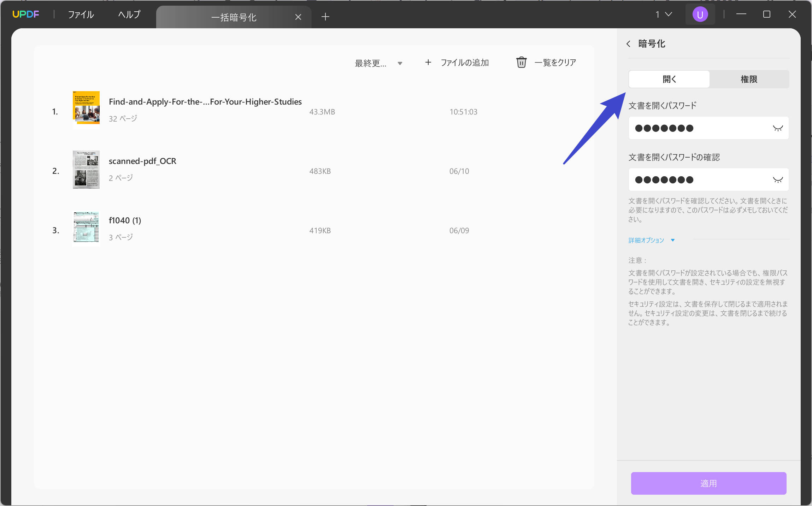Image resolution: width=812 pixels, height=506 pixels.
Task: Show the open password with eye icon
Action: (x=777, y=128)
